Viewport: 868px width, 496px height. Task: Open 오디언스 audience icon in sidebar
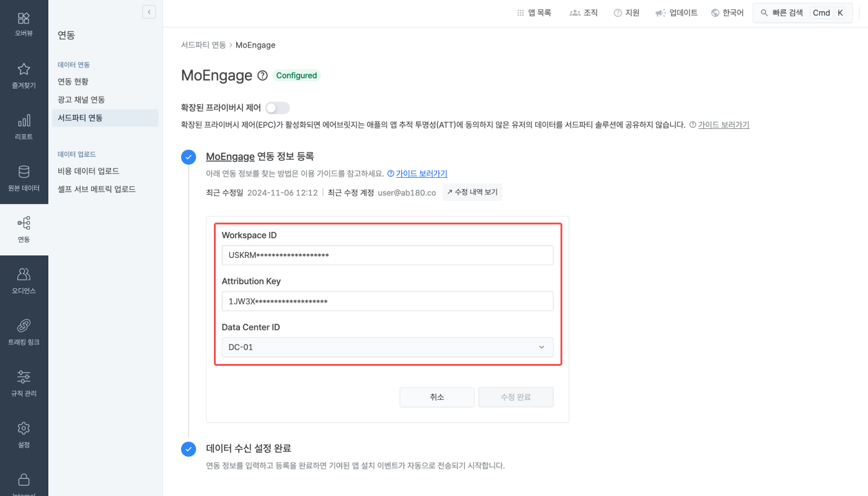[24, 274]
